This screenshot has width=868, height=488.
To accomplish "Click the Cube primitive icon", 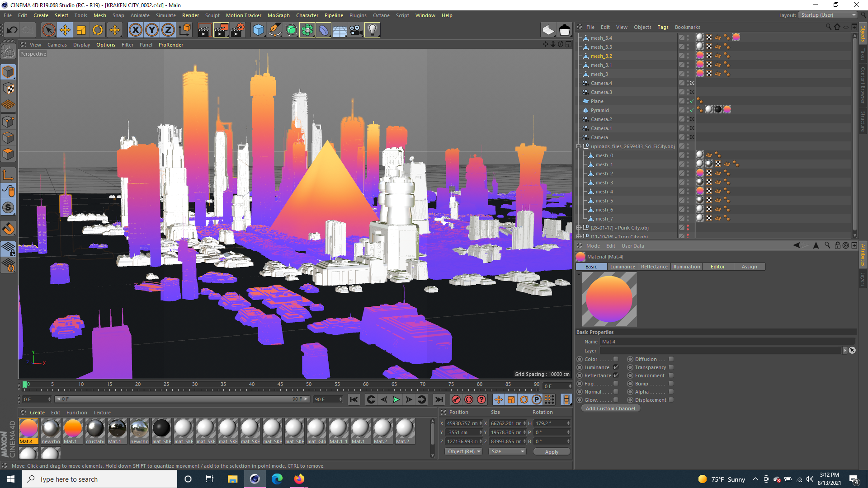I will [259, 30].
